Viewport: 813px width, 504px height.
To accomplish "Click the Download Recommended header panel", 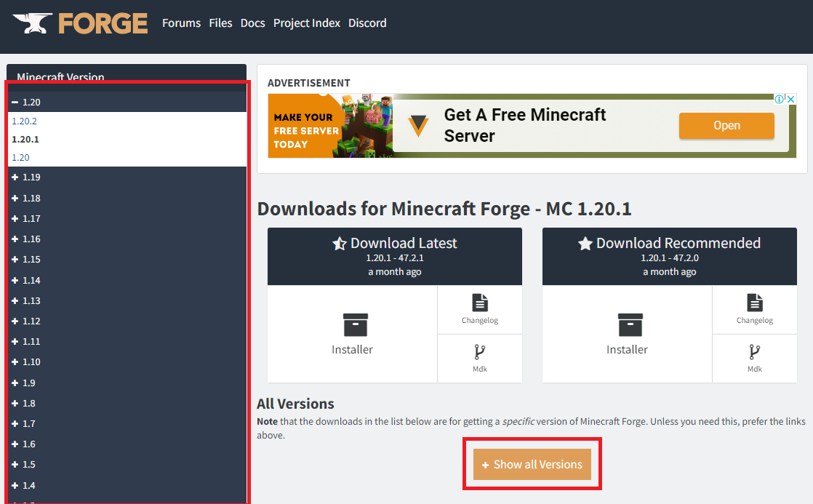I will (669, 256).
